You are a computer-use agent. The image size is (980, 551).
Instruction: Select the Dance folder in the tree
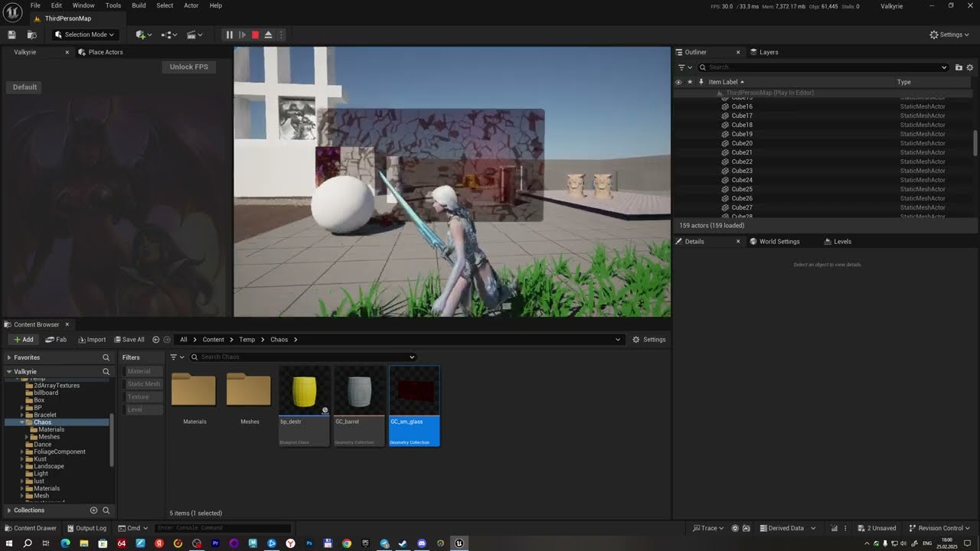point(42,445)
